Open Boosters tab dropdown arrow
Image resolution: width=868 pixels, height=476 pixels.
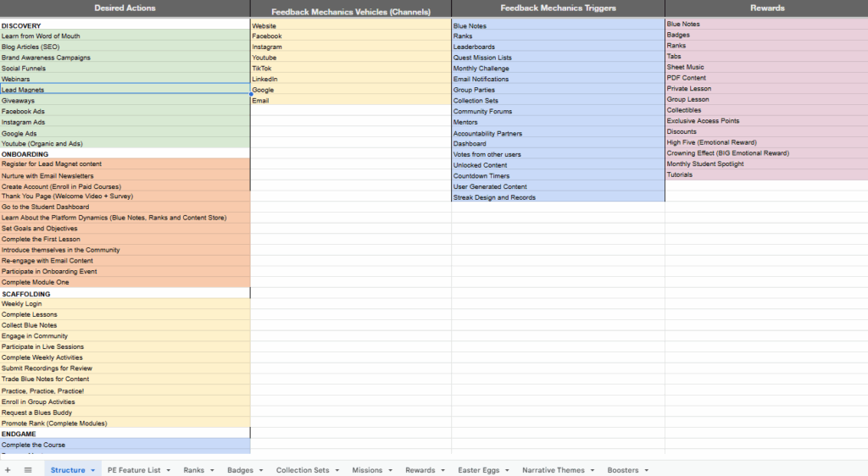coord(647,470)
